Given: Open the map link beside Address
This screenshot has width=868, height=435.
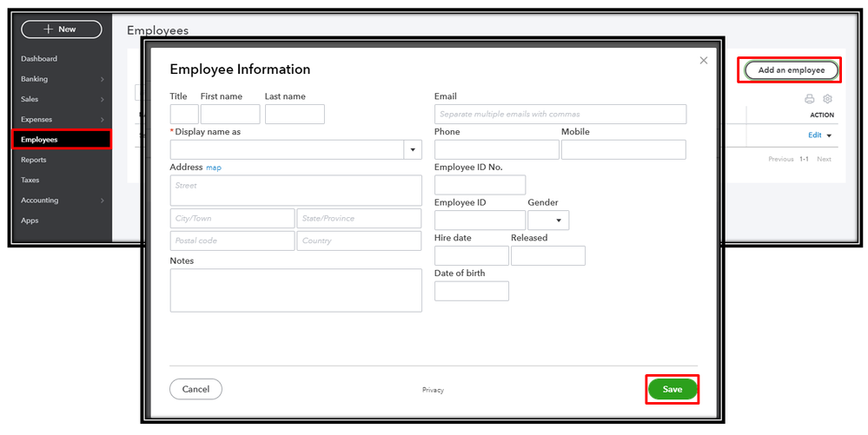Looking at the screenshot, I should pyautogui.click(x=214, y=168).
